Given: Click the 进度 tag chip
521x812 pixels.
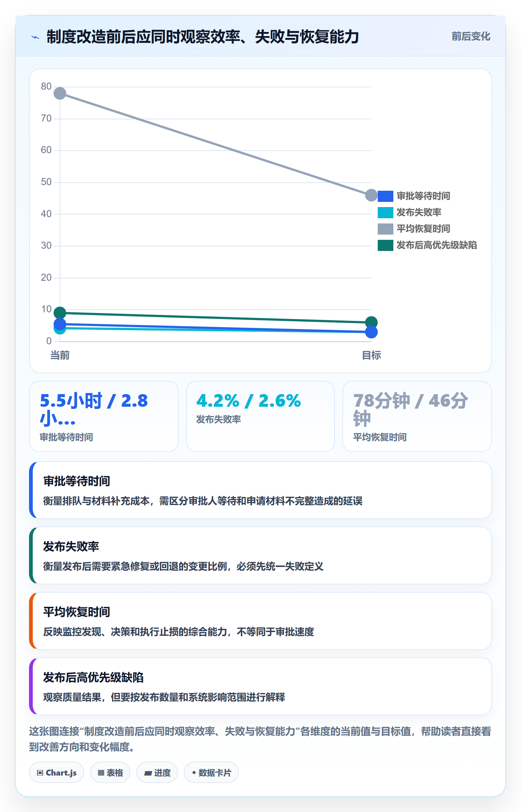Looking at the screenshot, I should [157, 772].
